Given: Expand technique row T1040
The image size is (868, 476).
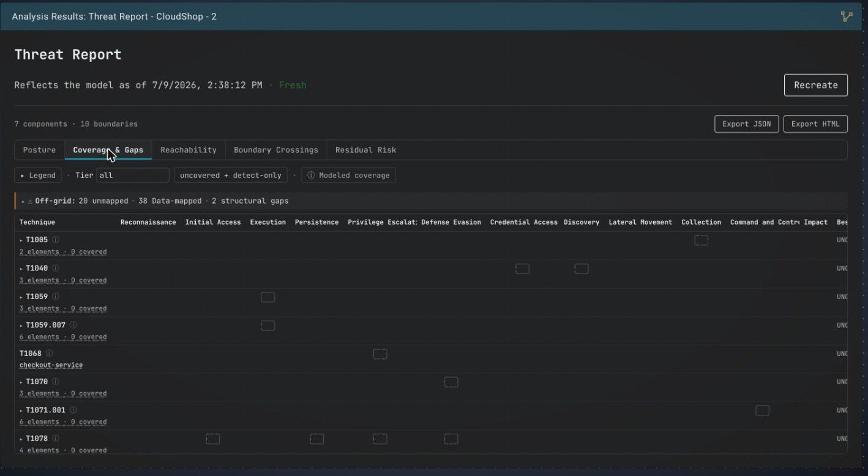Looking at the screenshot, I should [21, 269].
